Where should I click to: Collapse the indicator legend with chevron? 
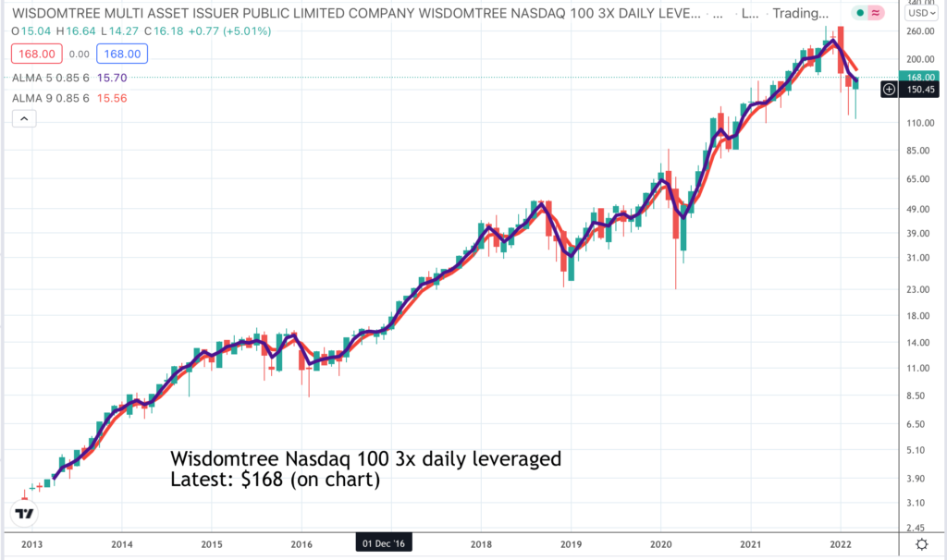(x=24, y=119)
